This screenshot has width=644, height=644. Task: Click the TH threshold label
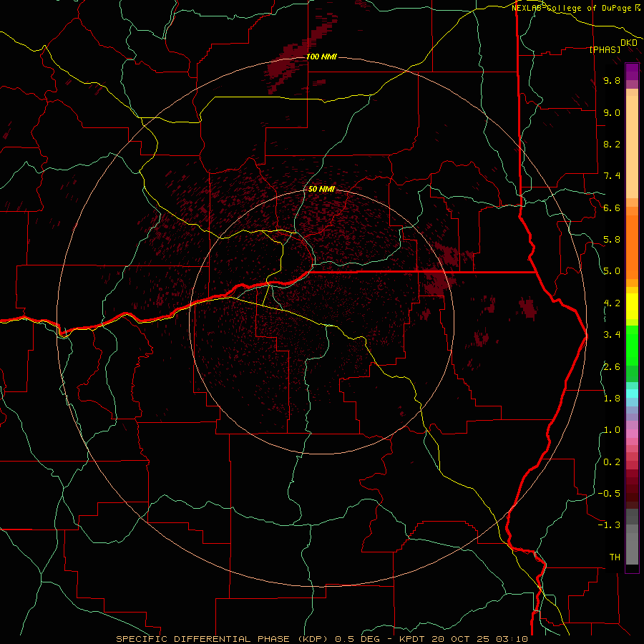click(615, 557)
